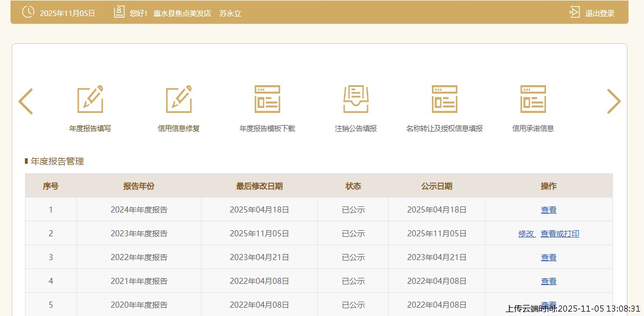Viewport: 644px width, 316px height.
Task: Click the 年度报告模板下载 icon
Action: [267, 100]
